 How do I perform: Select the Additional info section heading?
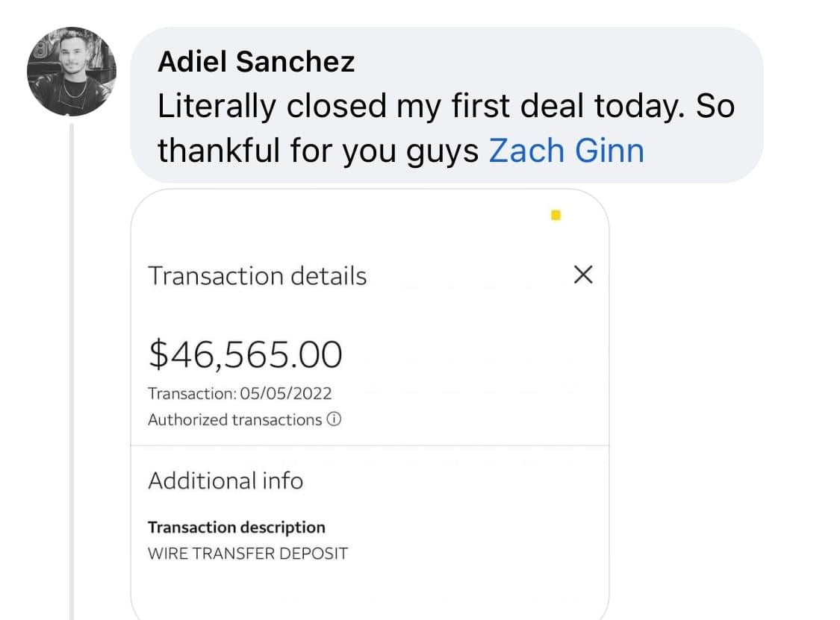coord(225,480)
